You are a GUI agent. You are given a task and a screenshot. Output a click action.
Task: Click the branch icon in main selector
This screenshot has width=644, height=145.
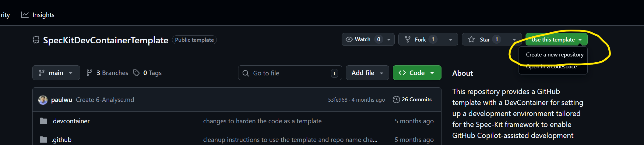click(42, 73)
